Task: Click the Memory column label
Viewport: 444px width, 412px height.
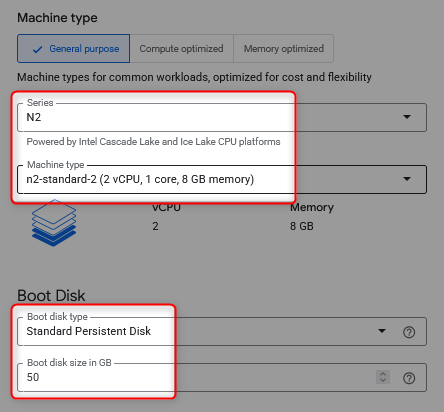Action: pos(312,207)
